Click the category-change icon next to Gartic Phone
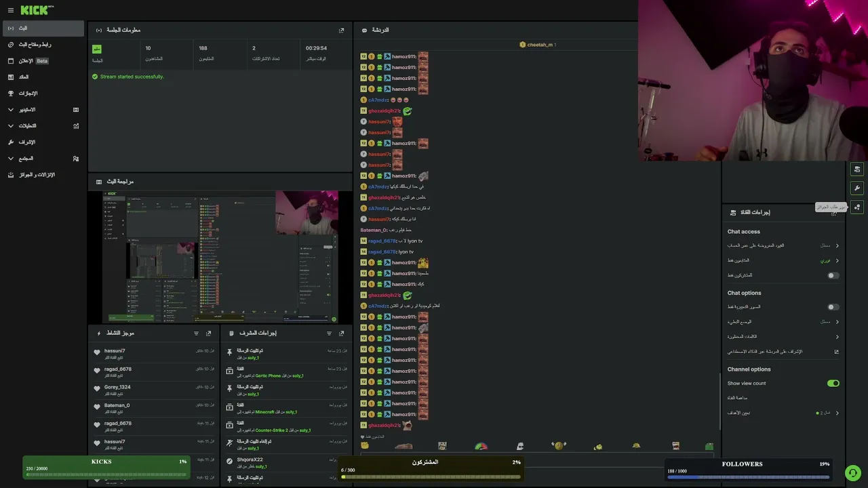The image size is (868, 488). click(230, 371)
